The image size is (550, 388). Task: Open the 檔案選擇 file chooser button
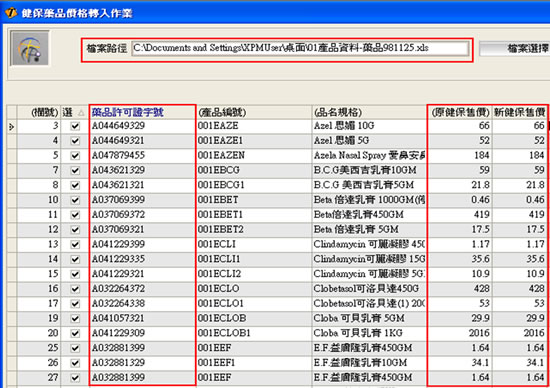pos(515,48)
